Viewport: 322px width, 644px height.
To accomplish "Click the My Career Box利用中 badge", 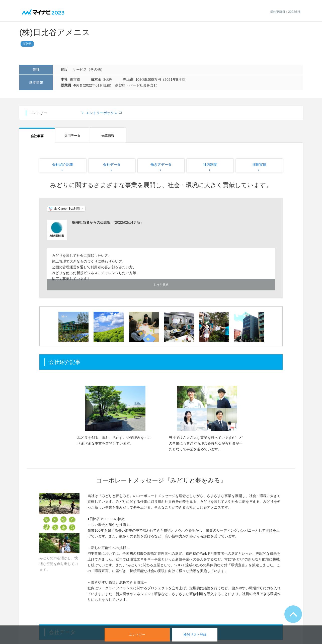I will tap(66, 209).
